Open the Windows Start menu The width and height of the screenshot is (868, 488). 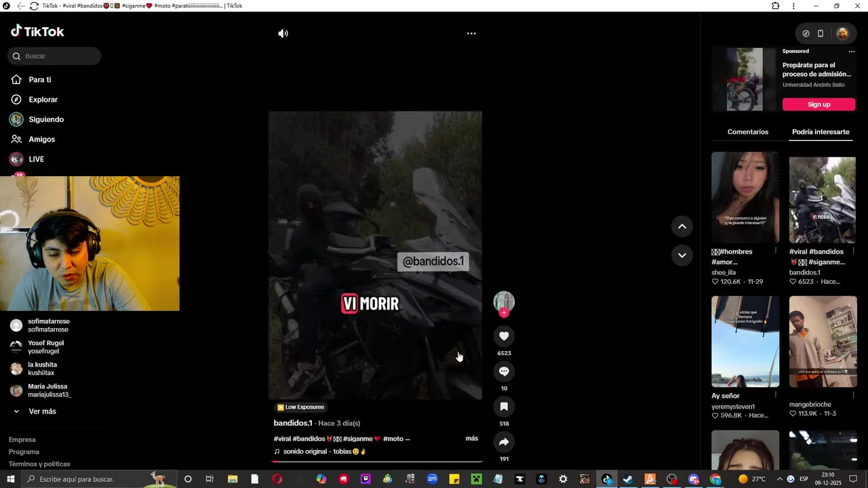(10, 479)
